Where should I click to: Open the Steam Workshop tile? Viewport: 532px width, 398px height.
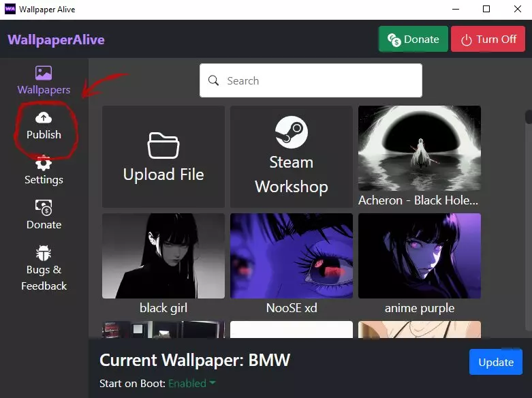click(x=292, y=157)
